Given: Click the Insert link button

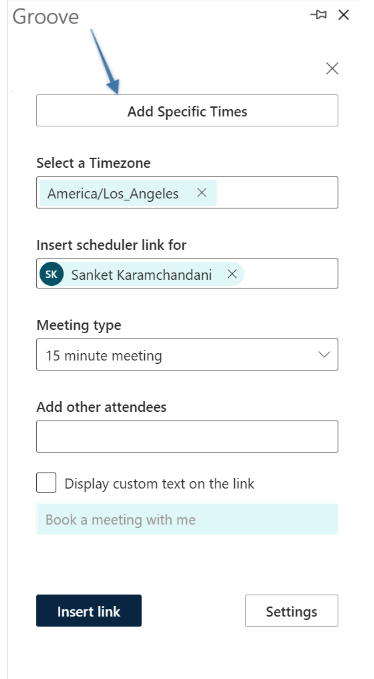Looking at the screenshot, I should (89, 611).
